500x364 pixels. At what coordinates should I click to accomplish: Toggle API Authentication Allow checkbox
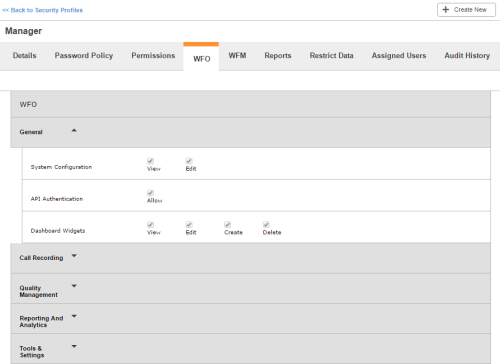tap(150, 193)
